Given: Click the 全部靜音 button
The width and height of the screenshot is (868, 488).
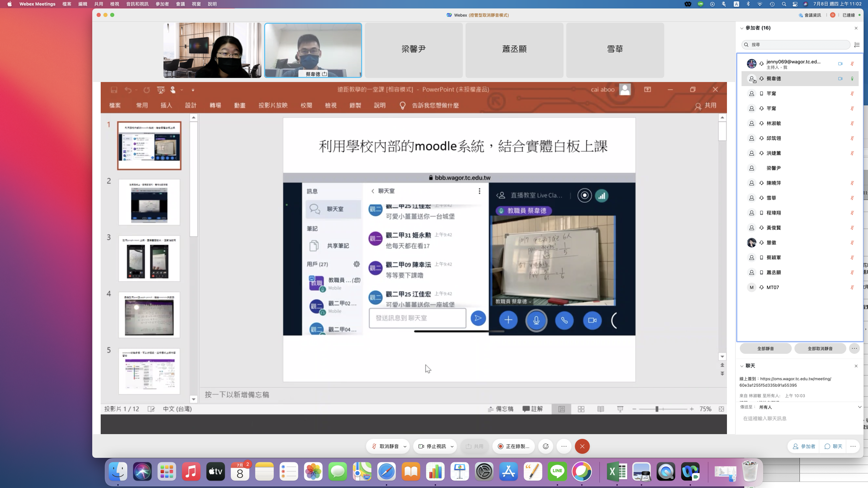Looking at the screenshot, I should point(765,348).
